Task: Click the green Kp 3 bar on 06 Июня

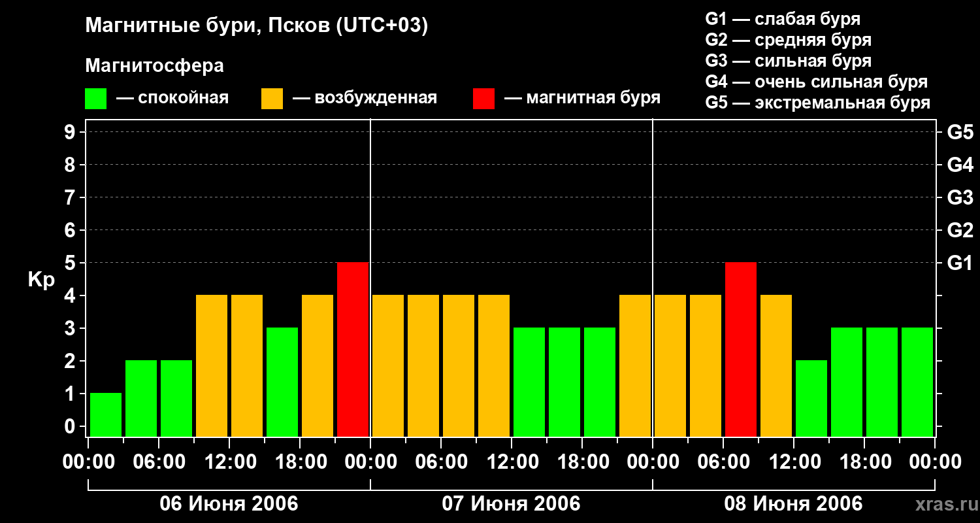Action: coord(282,382)
